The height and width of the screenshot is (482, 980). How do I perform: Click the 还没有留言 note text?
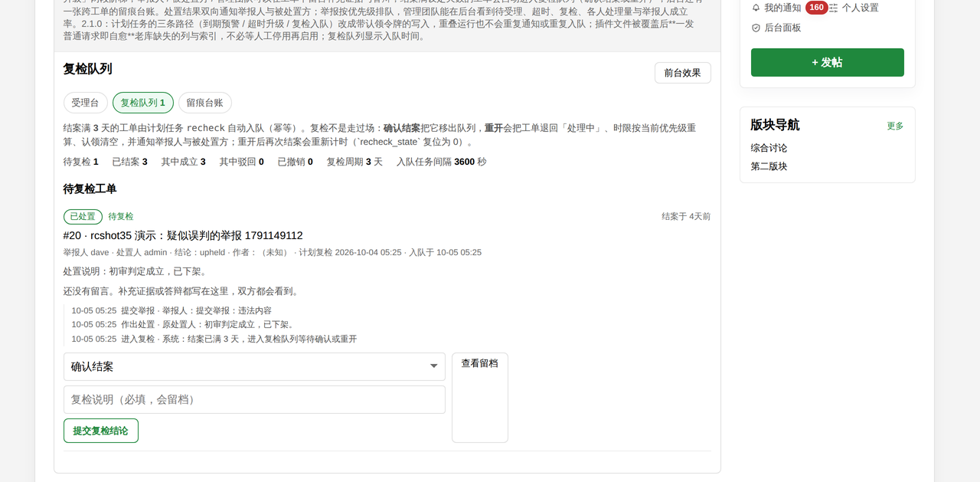tap(181, 291)
